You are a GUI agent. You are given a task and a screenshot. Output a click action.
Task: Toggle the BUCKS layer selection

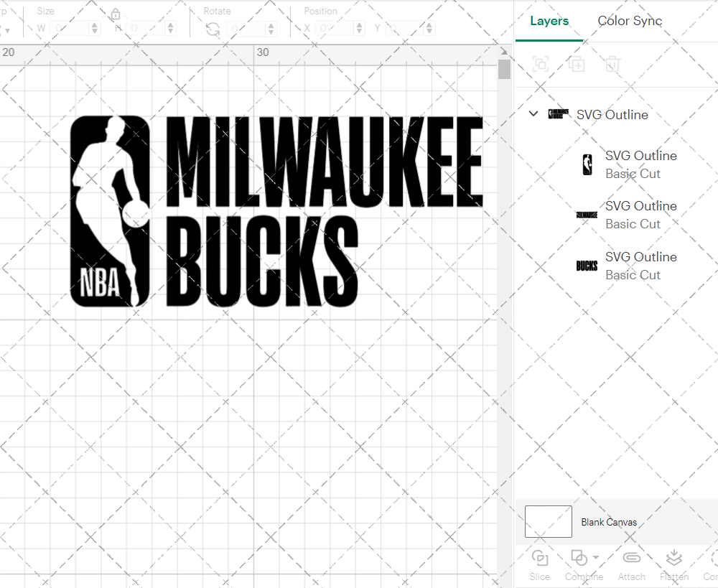(587, 266)
